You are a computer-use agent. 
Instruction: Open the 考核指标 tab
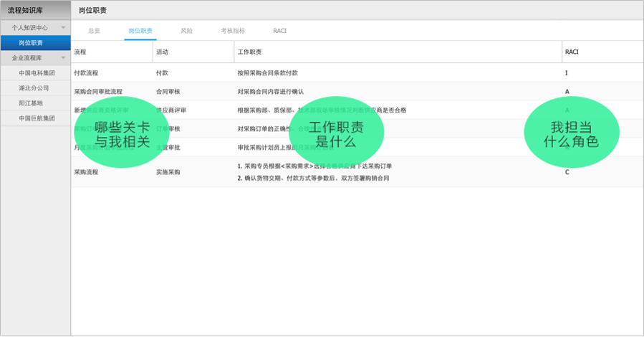[x=233, y=31]
